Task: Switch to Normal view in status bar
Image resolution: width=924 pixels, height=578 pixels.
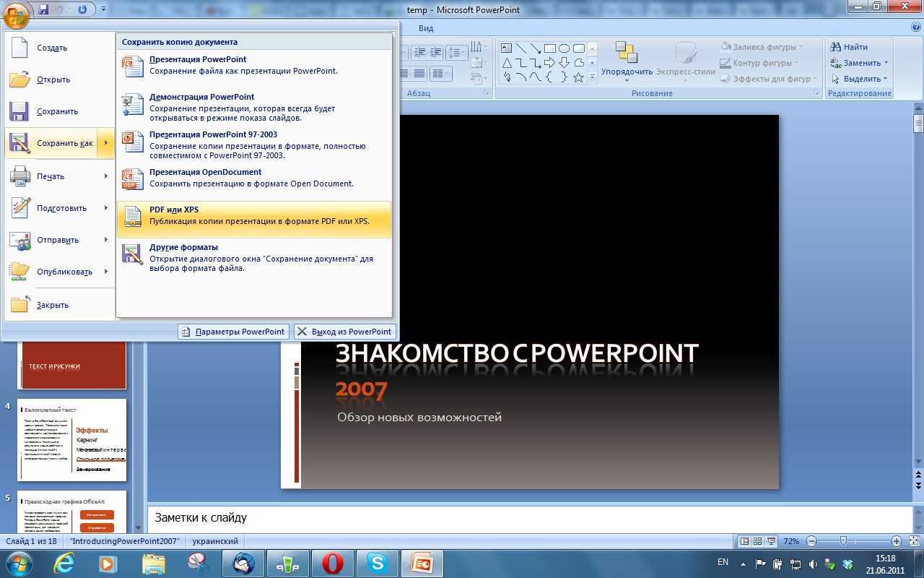Action: (x=744, y=541)
